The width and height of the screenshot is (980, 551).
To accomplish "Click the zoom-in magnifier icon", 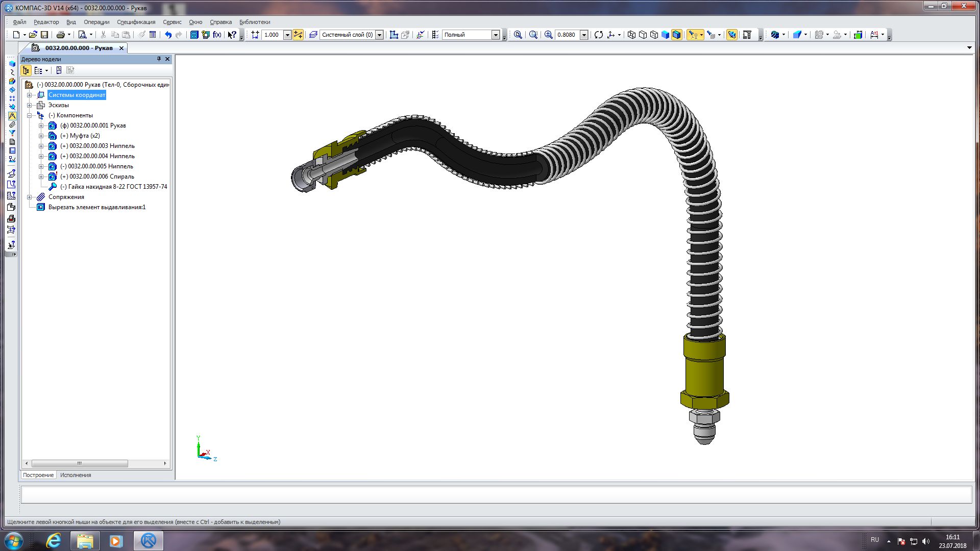I will point(549,35).
